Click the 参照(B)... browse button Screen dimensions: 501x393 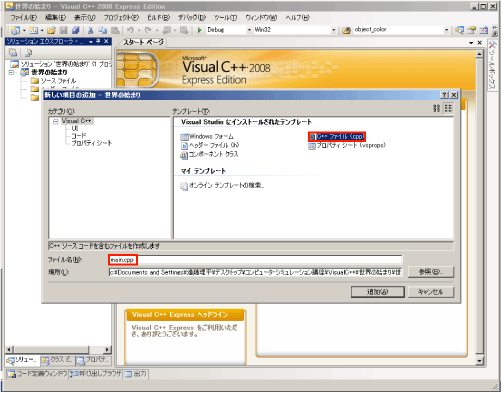click(431, 272)
